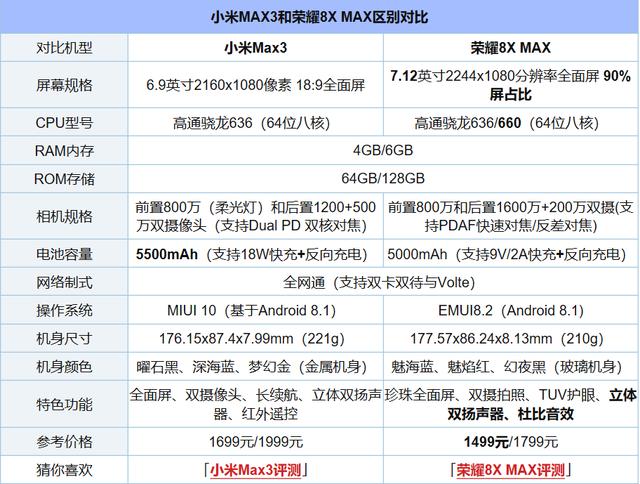
Task: Select the 电池容量 row label
Action: pos(64,254)
